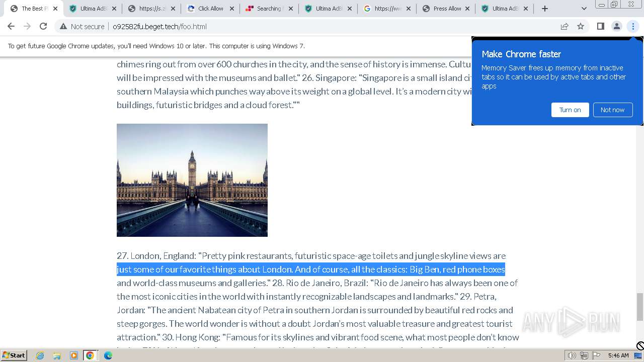
Task: Switch to the 'Press Allow' tab
Action: (446, 9)
